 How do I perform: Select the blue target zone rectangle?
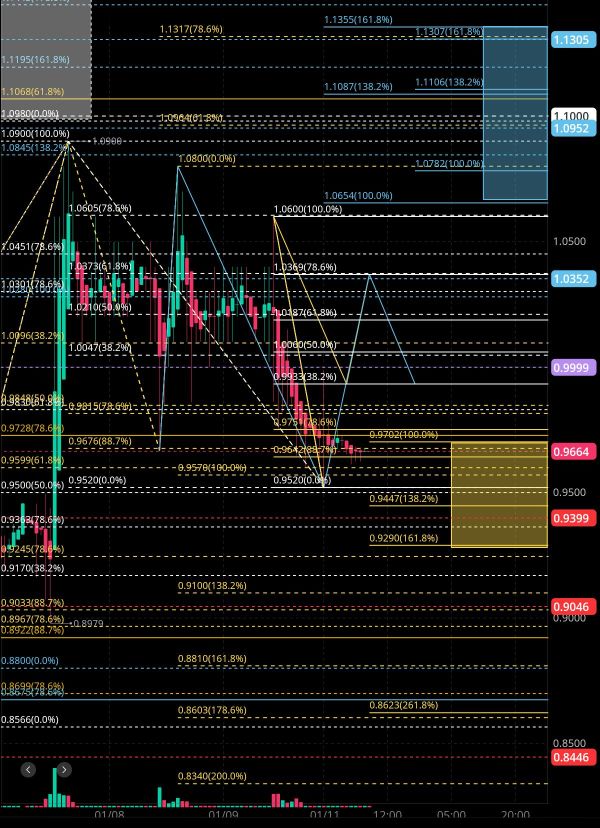[515, 113]
